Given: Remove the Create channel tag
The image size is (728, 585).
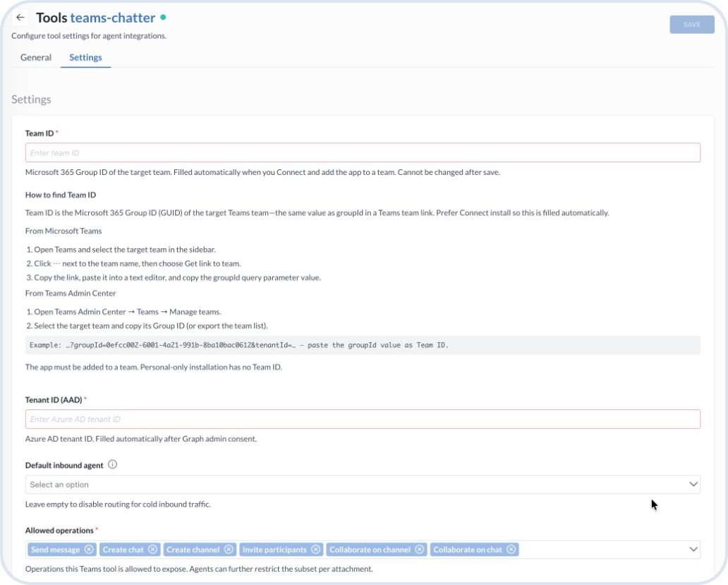Looking at the screenshot, I should tap(229, 549).
